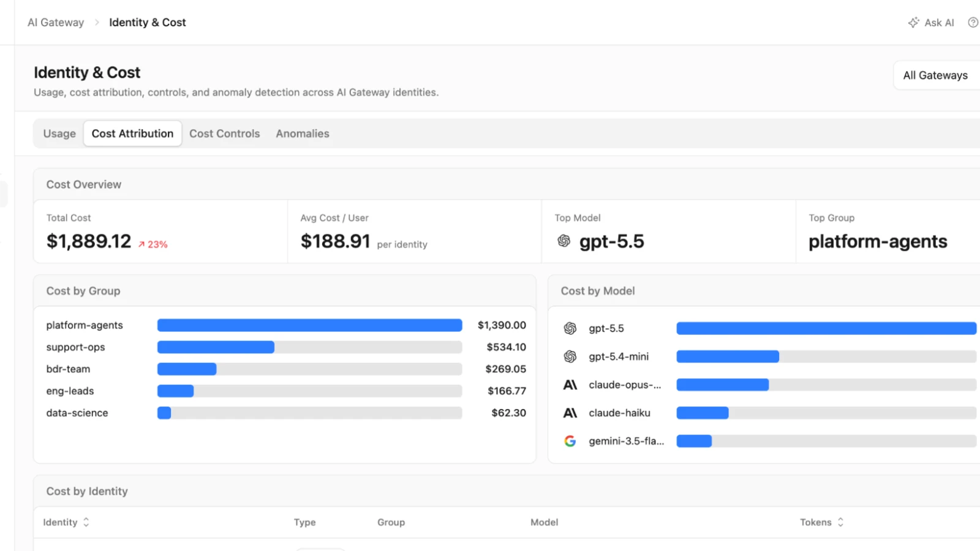
Task: Click the Anthropic icon beside claude-haiku
Action: point(570,413)
